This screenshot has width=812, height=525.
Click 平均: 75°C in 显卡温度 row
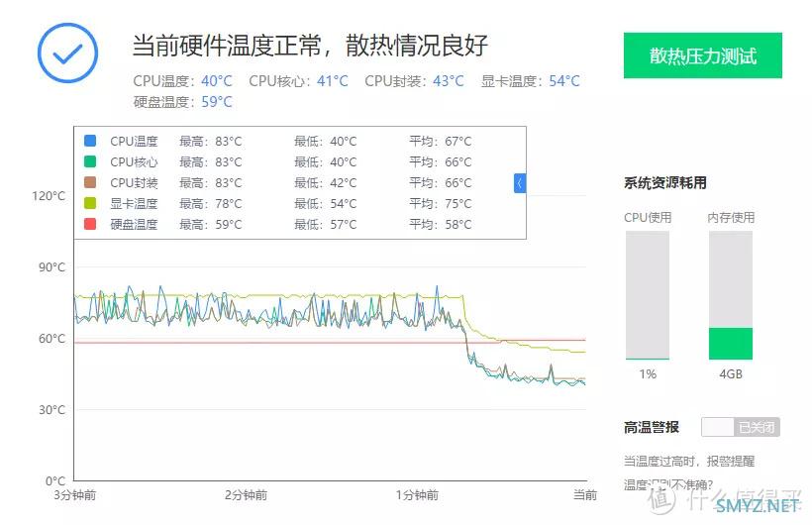pos(441,204)
